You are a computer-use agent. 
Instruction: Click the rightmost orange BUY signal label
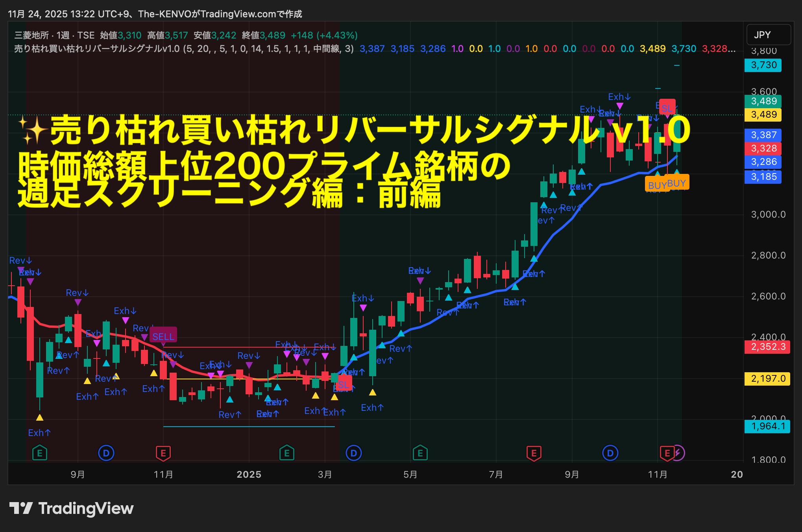pos(677,183)
